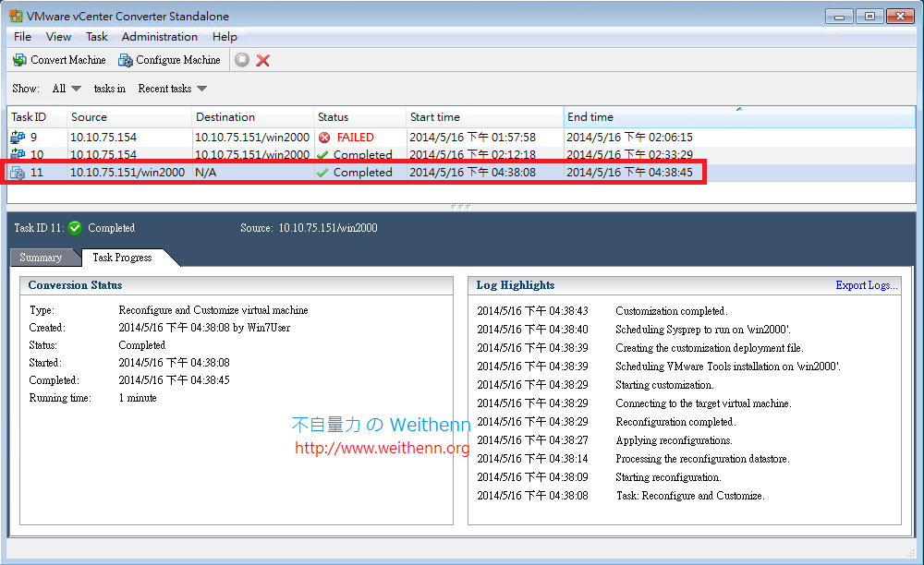Select the Task Progress tab
Screen dimensions: 924x565
pyautogui.click(x=122, y=258)
